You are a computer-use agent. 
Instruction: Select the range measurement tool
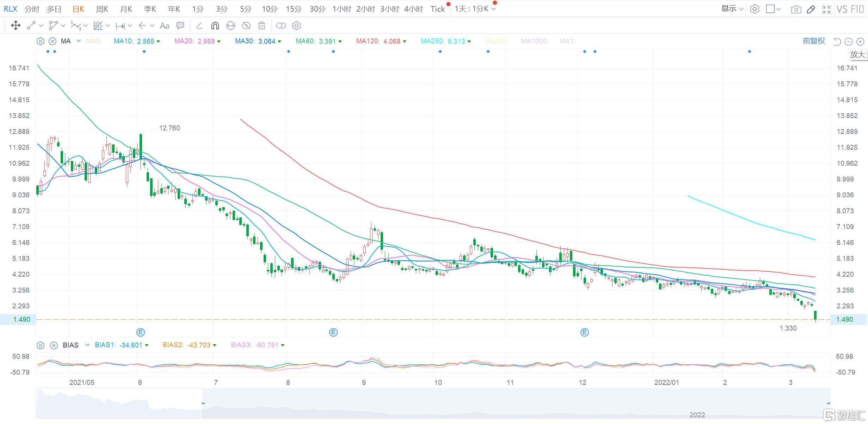point(120,26)
